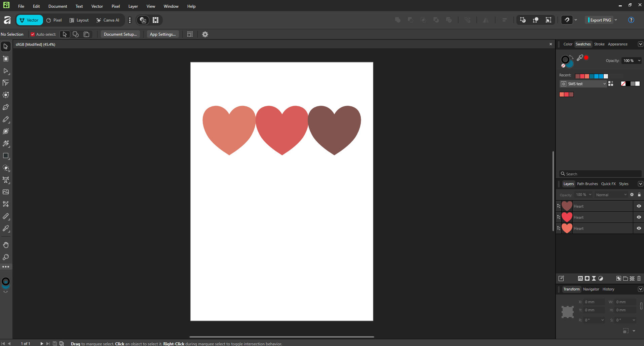Pick the Place Image tool

click(6, 192)
